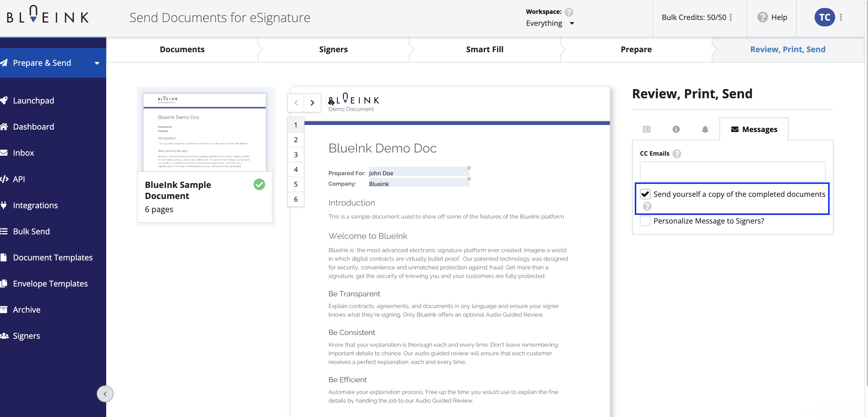Check Personalize Message to Signers checkbox
The width and height of the screenshot is (868, 417).
pyautogui.click(x=645, y=221)
